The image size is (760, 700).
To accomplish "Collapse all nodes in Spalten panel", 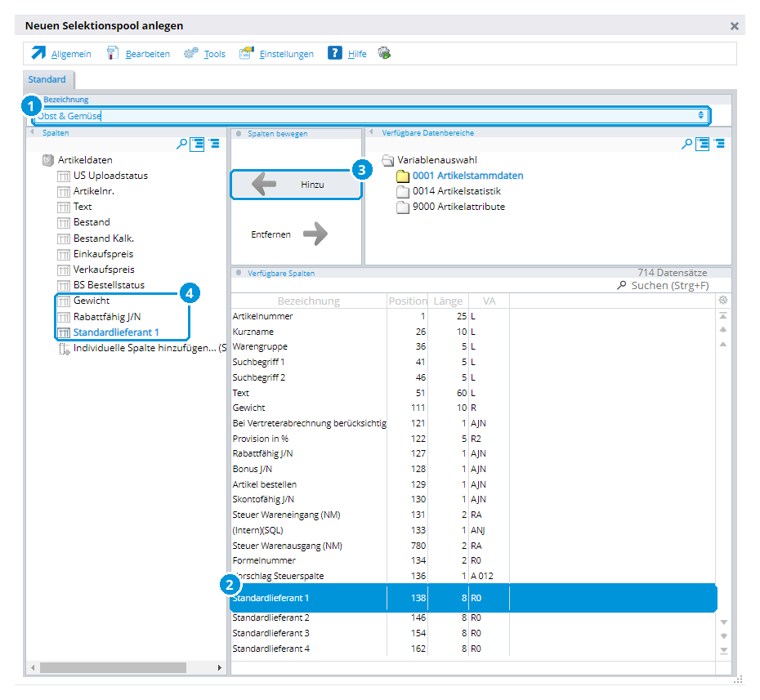I will tap(214, 144).
